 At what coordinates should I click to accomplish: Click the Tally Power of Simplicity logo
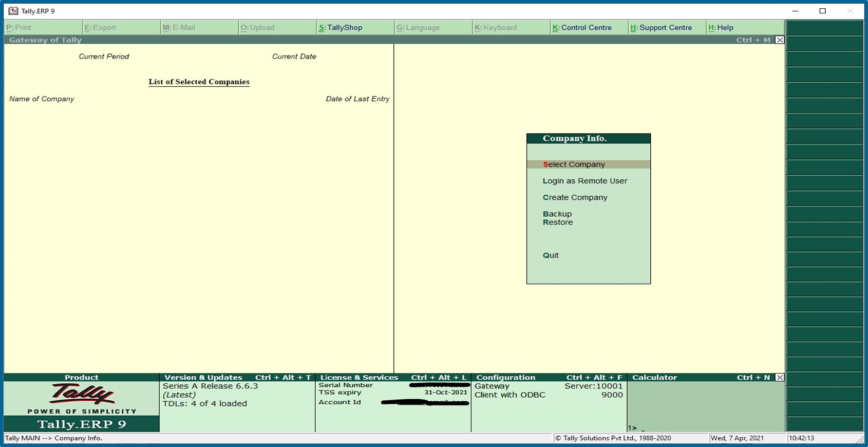82,399
